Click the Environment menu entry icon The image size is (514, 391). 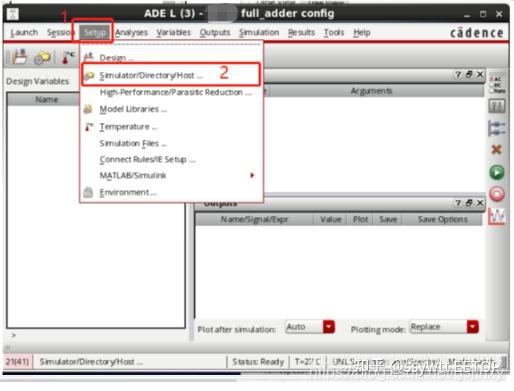(88, 192)
